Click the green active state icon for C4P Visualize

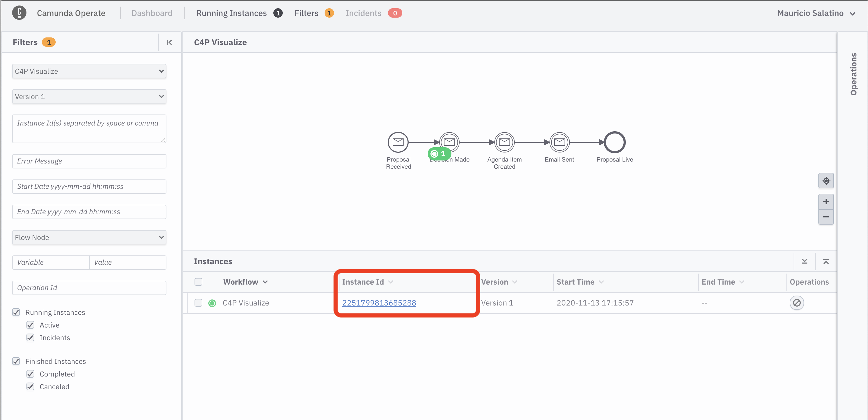pos(212,303)
